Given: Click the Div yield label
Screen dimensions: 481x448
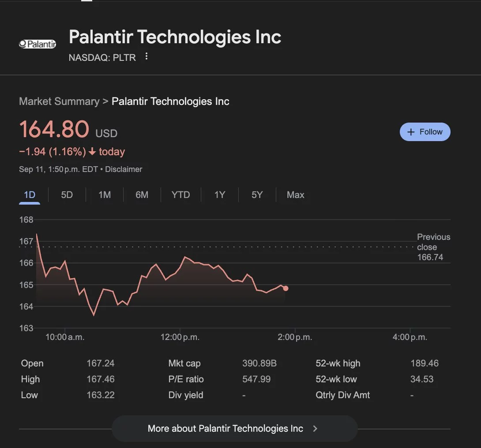Looking at the screenshot, I should pos(186,395).
